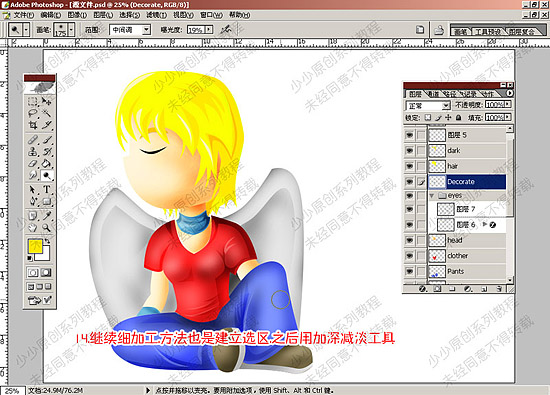This screenshot has height=395, width=550.
Task: Select the Slice tool
Action: pyautogui.click(x=47, y=125)
